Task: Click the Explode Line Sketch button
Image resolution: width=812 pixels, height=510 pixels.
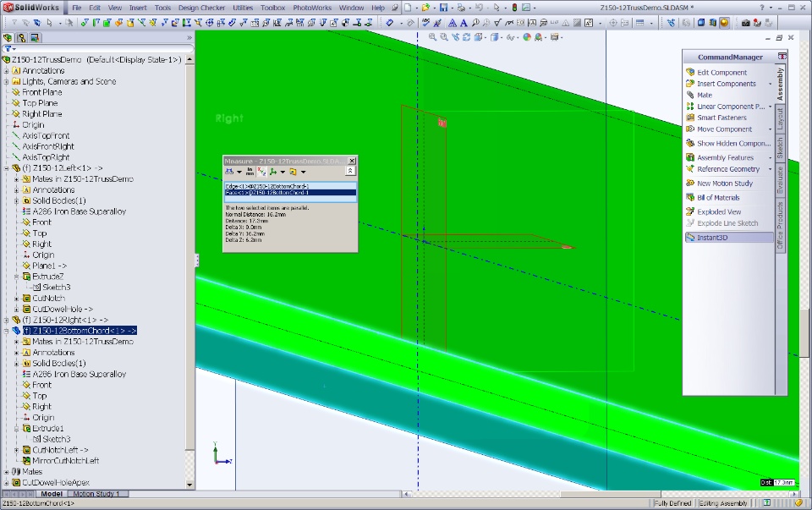Action: 721,223
